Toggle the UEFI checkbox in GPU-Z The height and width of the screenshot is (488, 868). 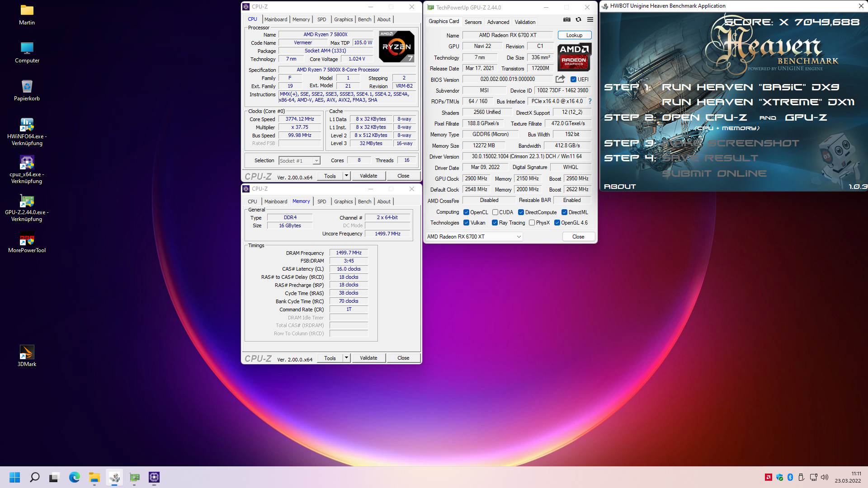[573, 80]
